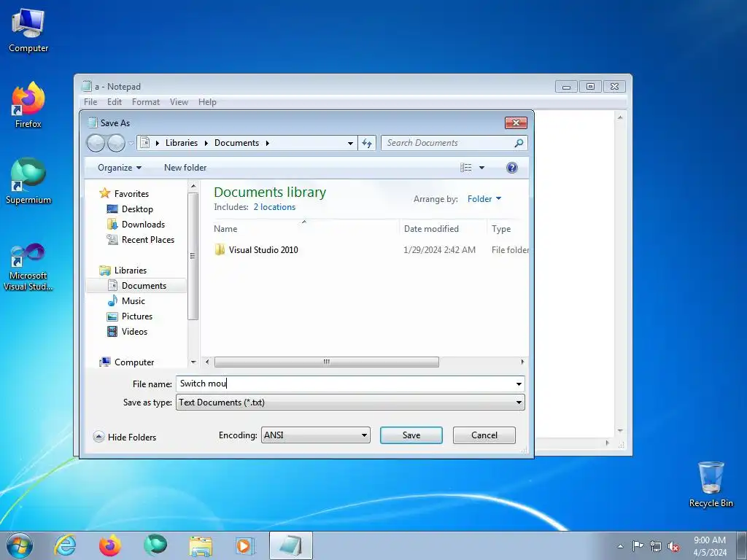The height and width of the screenshot is (560, 747).
Task: Click the blue Help question mark icon
Action: pyautogui.click(x=511, y=168)
